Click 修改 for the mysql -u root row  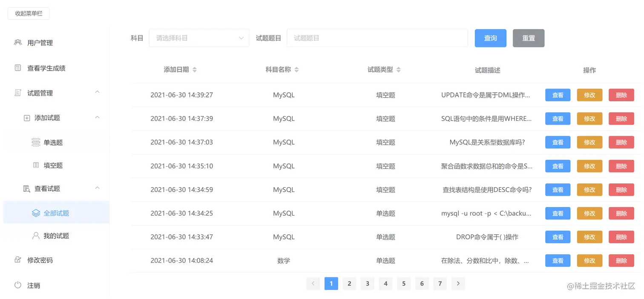[590, 213]
